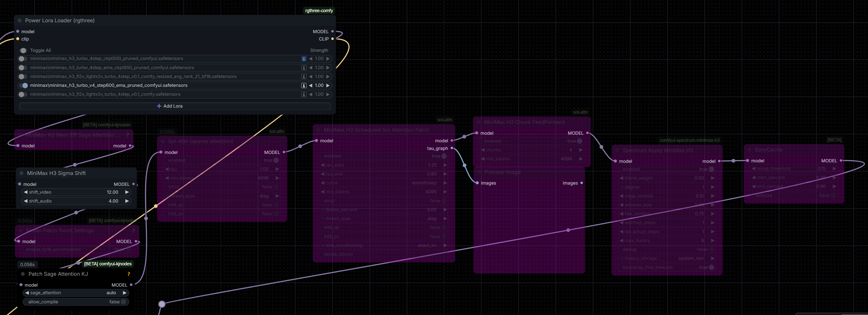Open sink_conditioning exact_kv selector

tap(384, 245)
